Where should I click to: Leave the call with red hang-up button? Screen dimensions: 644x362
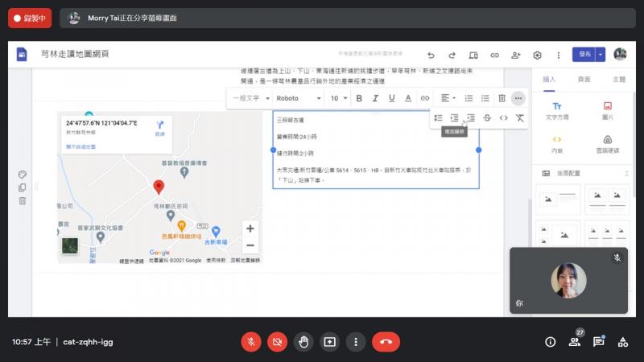[x=386, y=342]
